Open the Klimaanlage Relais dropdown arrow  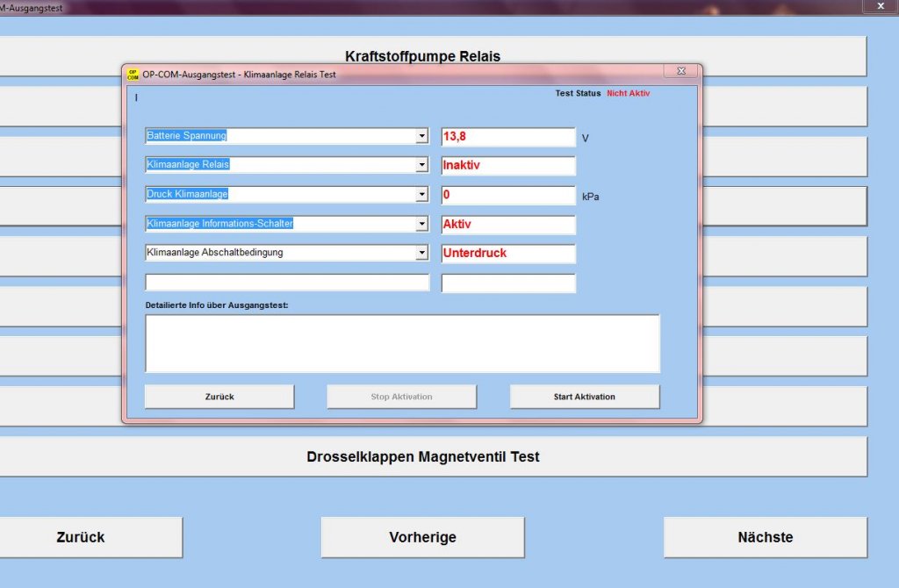pos(422,164)
